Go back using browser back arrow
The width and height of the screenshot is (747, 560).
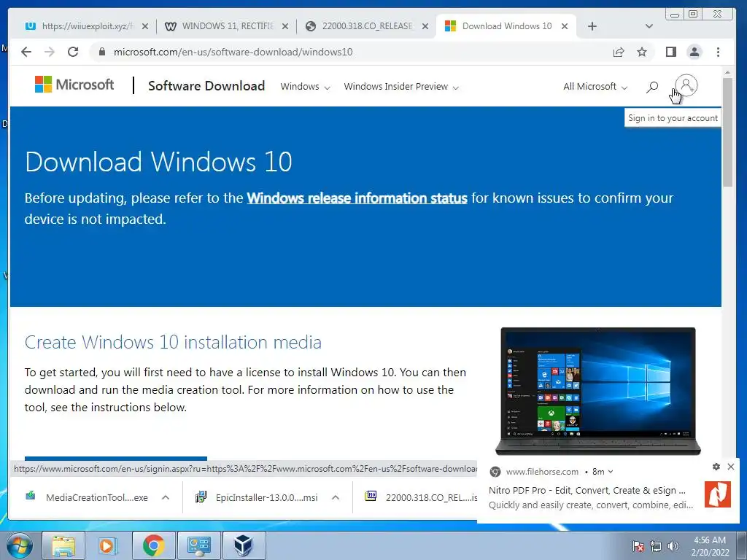26,52
